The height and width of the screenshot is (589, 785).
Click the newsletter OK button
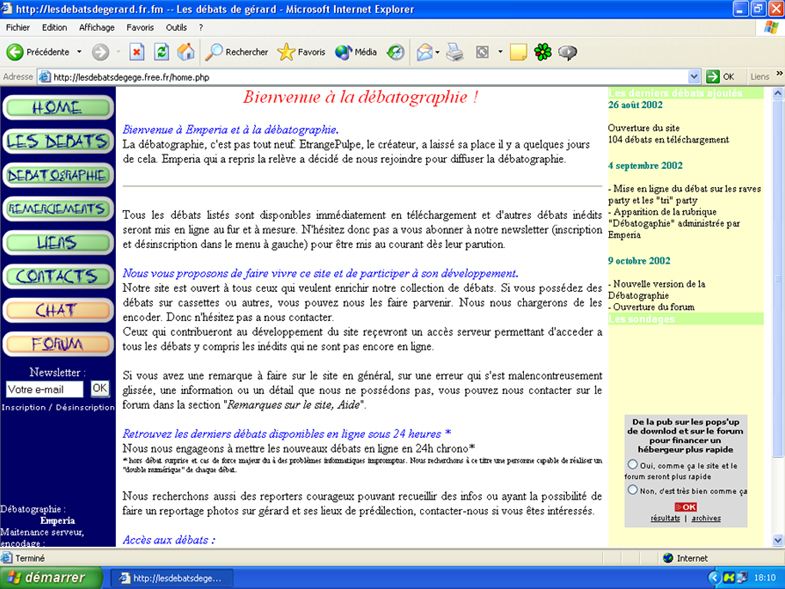tap(100, 388)
